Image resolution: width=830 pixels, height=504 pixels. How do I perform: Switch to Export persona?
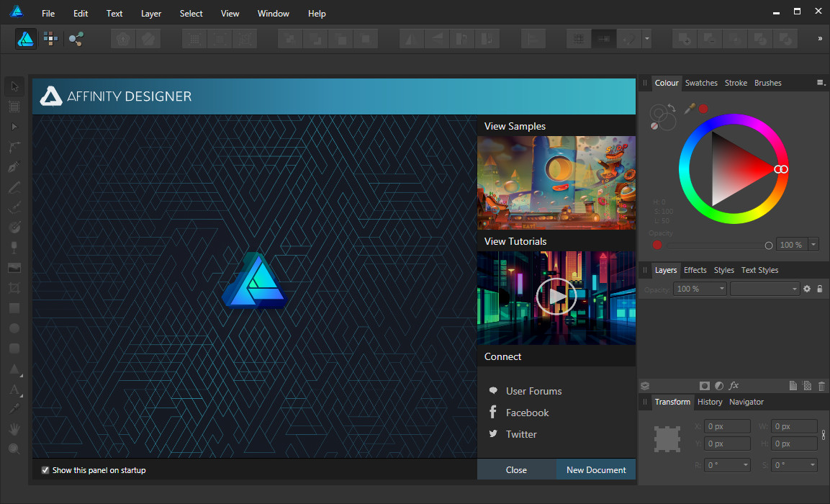point(76,39)
